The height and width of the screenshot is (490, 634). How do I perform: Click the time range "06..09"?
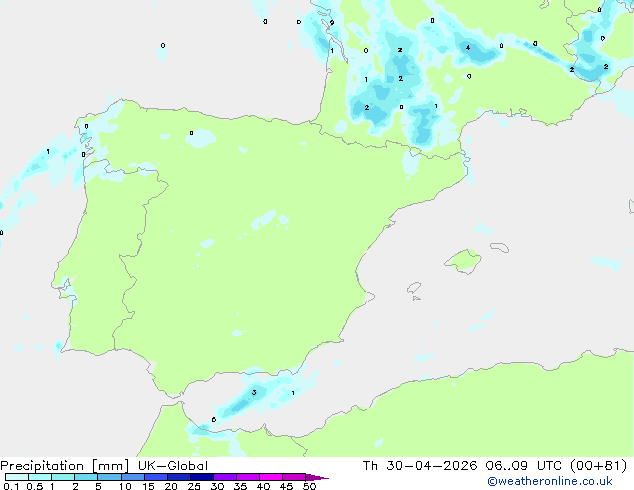coord(506,466)
